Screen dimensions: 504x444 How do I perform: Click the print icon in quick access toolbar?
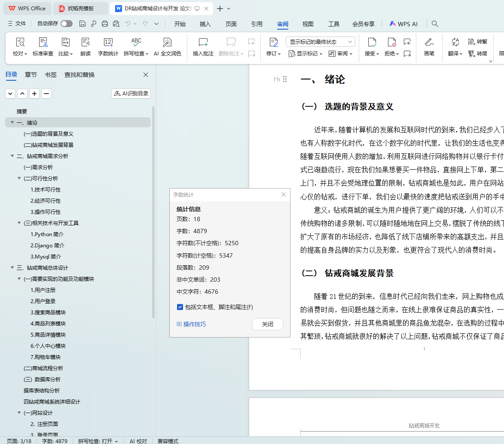pos(104,24)
